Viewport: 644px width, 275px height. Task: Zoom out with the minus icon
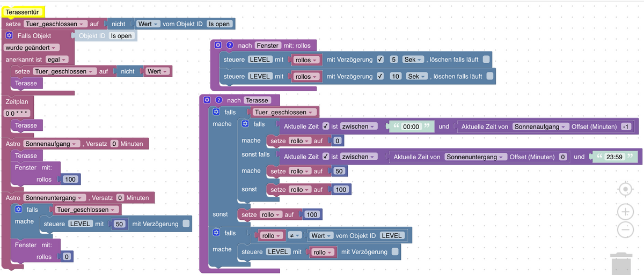[626, 230]
